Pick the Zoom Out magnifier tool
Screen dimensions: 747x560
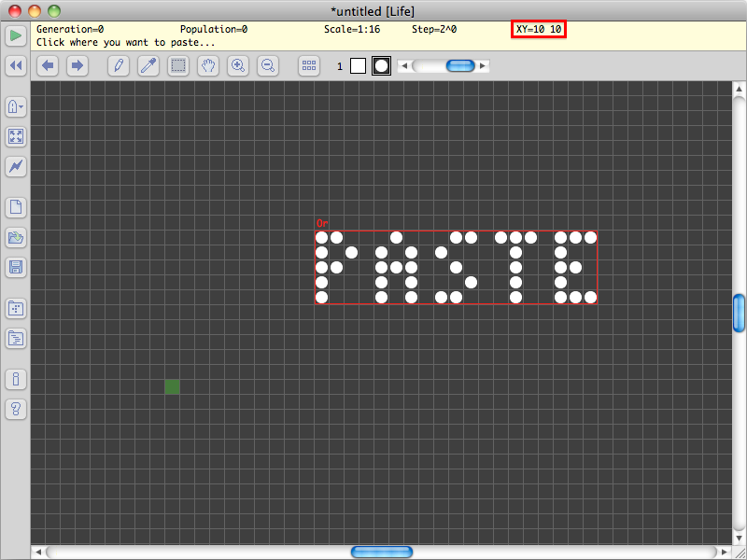268,65
